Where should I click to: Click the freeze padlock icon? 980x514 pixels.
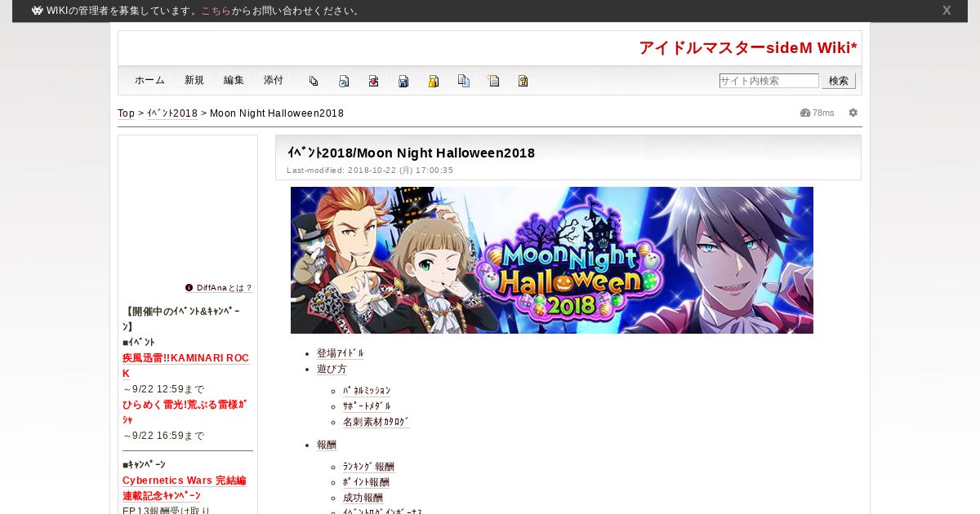[434, 81]
